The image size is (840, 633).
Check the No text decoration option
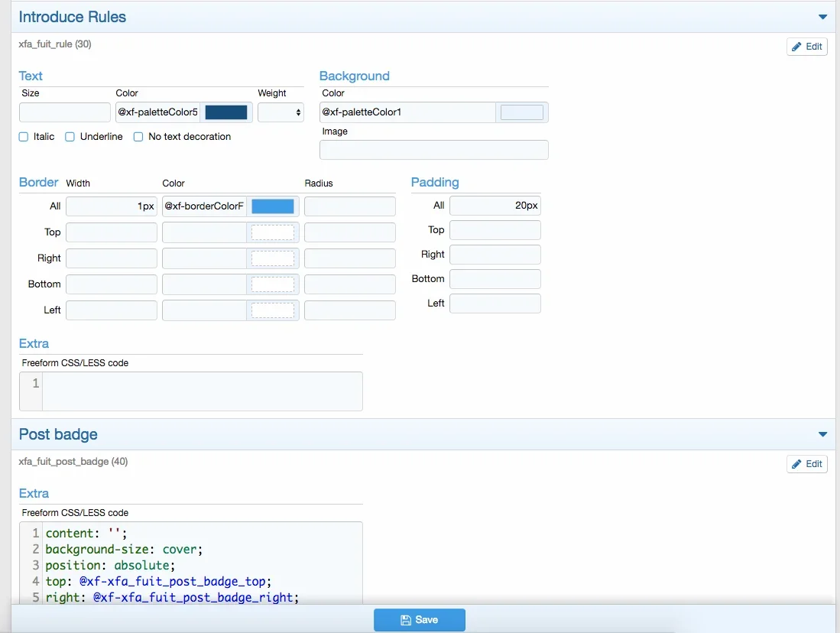[138, 137]
